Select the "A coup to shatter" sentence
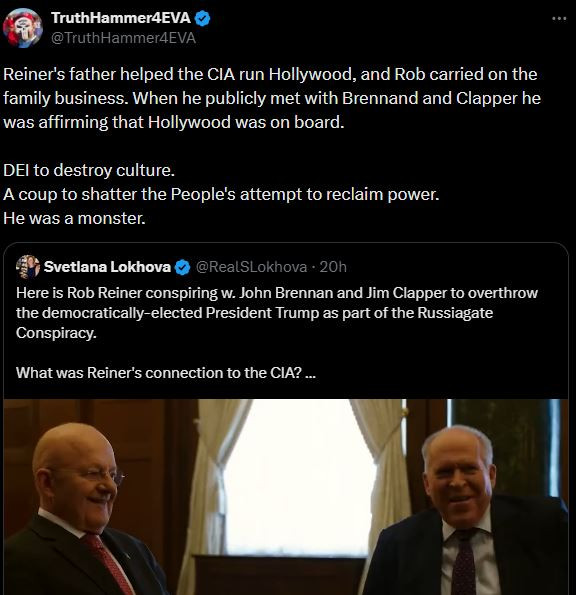The height and width of the screenshot is (595, 576). 221,195
